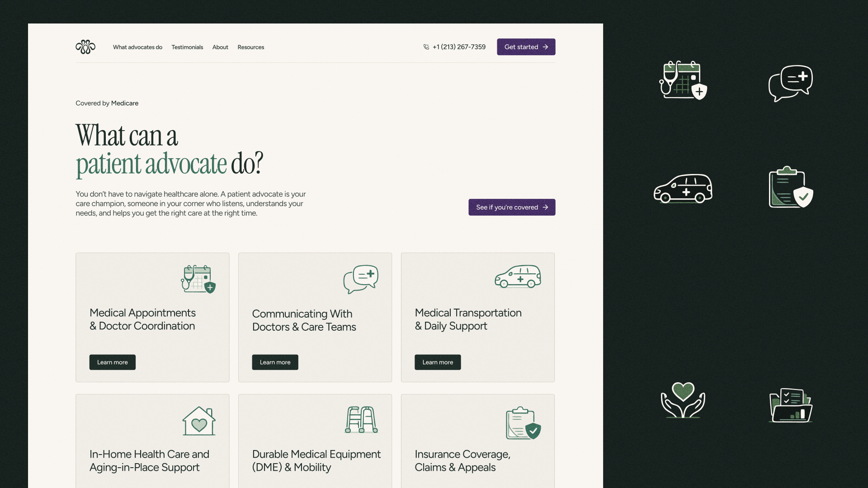
Task: Select the large chat bubbles icon on dark panel
Action: click(791, 84)
